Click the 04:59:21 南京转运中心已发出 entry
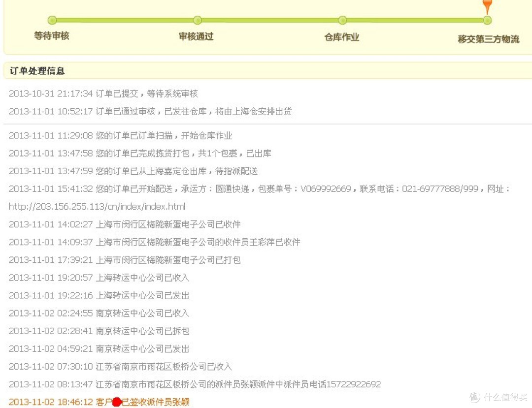 [x=99, y=349]
